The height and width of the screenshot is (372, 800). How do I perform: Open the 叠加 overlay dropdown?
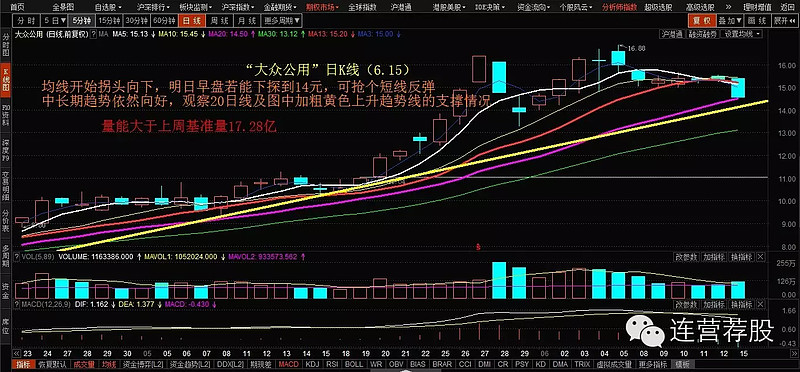click(x=730, y=20)
